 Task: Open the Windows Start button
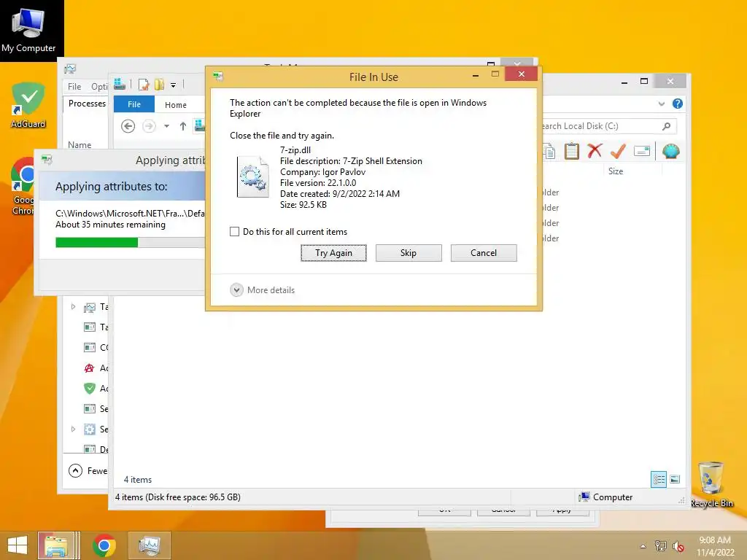coord(18,545)
